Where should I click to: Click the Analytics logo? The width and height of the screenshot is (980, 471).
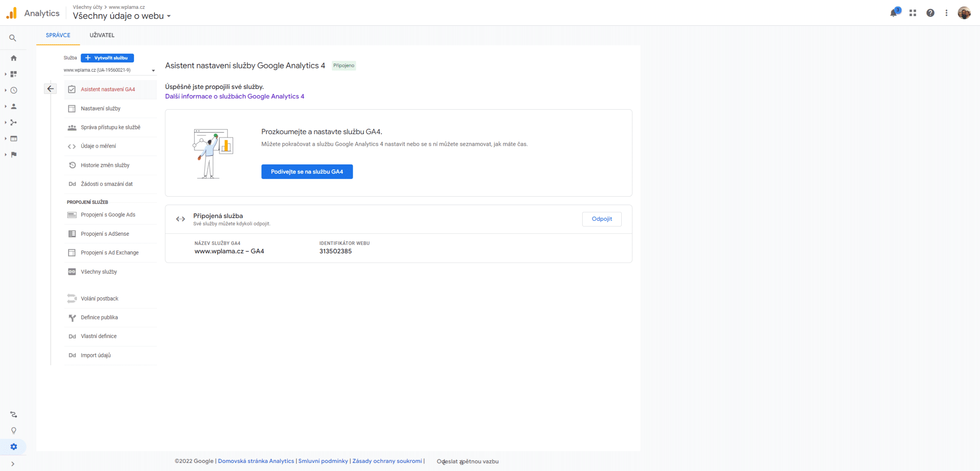[12, 13]
